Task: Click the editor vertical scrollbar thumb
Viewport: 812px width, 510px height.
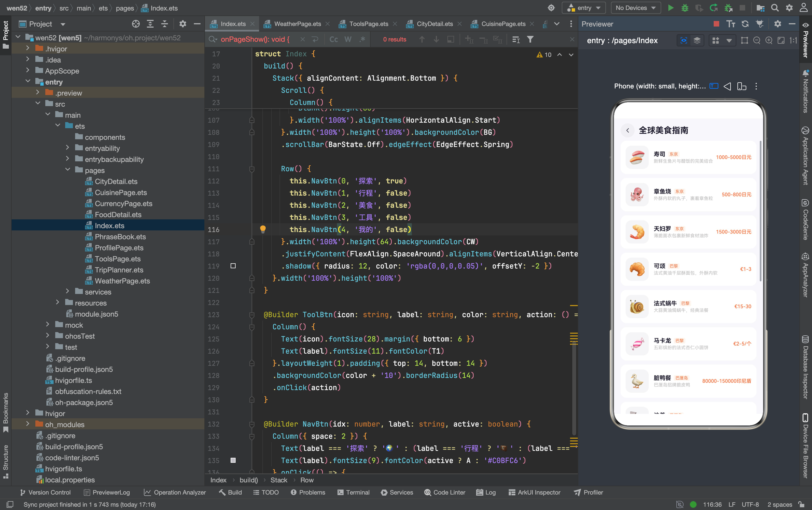Action: pos(574,388)
